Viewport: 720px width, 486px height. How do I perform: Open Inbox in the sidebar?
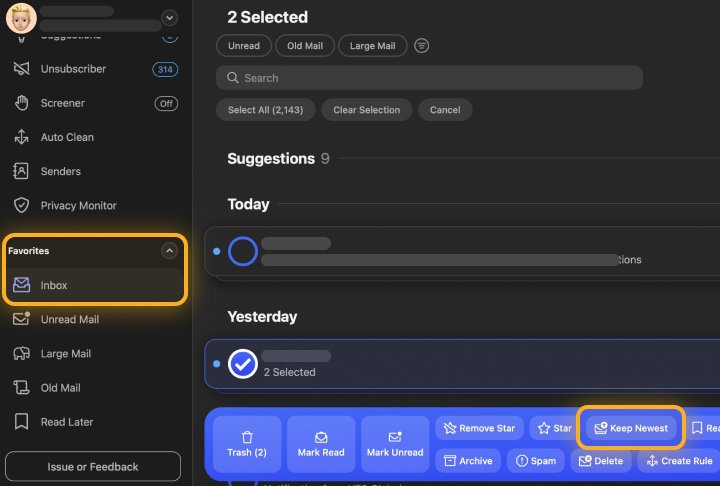(95, 285)
